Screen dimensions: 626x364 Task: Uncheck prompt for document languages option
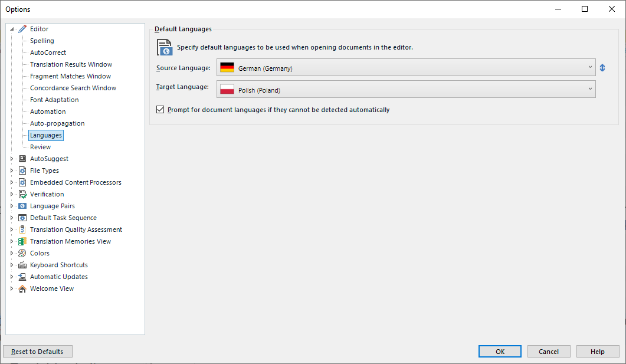(x=160, y=109)
